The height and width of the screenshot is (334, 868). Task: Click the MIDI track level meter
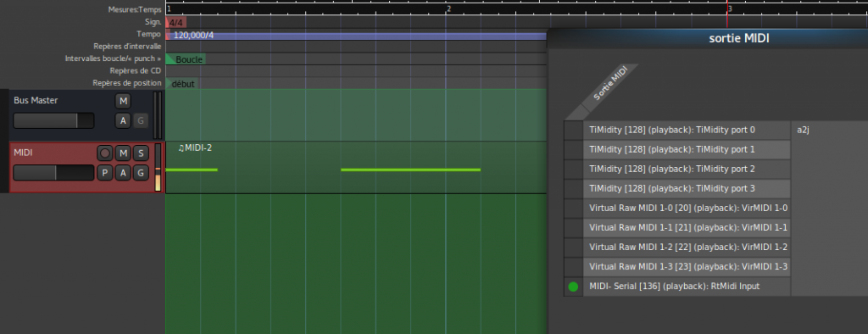158,168
